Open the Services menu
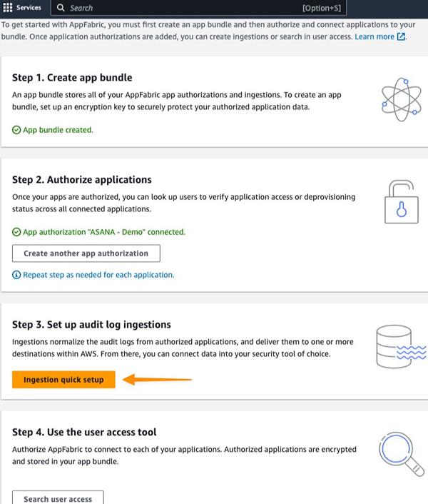 pyautogui.click(x=28, y=8)
